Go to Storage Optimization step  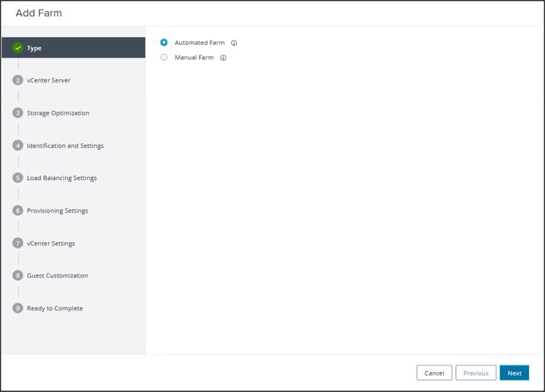point(58,113)
